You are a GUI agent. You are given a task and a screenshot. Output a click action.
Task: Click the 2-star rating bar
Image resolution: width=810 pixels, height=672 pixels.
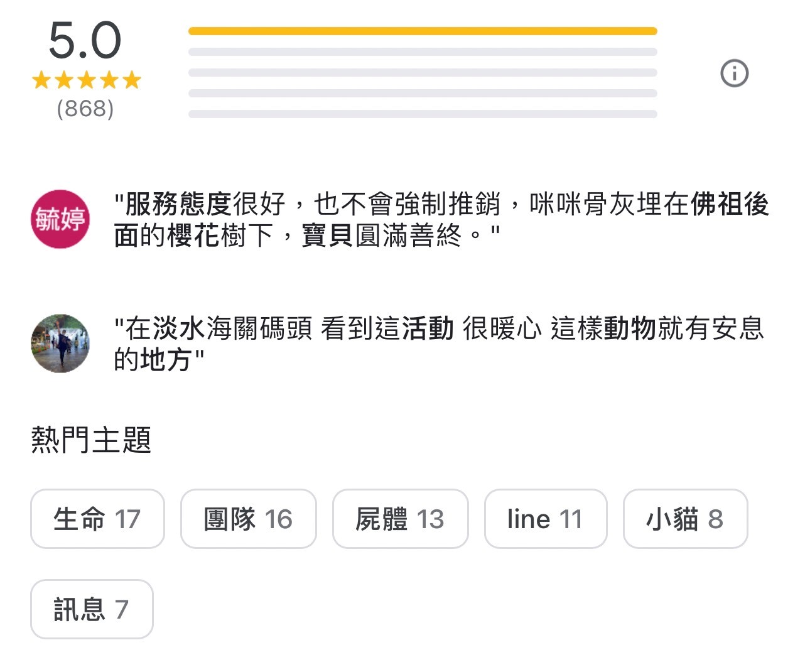[x=422, y=93]
